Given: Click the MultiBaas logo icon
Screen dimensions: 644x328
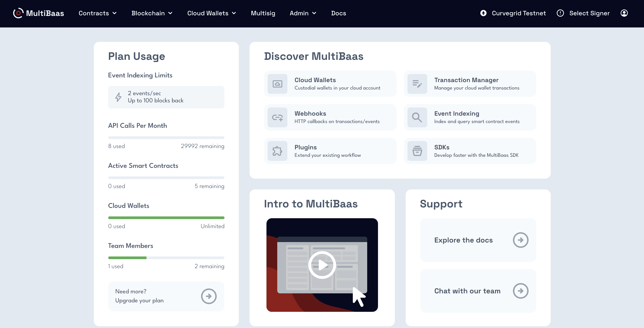Looking at the screenshot, I should [18, 13].
